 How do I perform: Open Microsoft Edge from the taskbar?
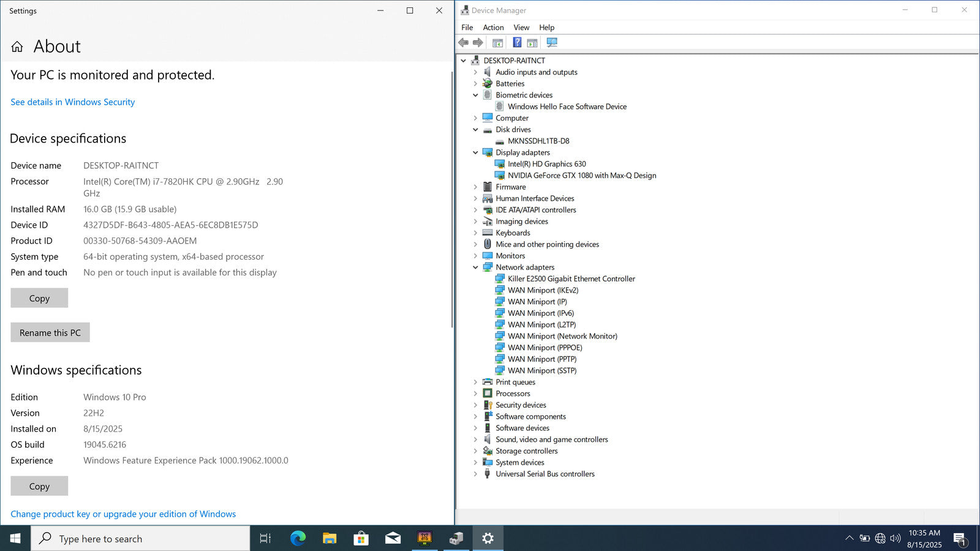pyautogui.click(x=298, y=538)
